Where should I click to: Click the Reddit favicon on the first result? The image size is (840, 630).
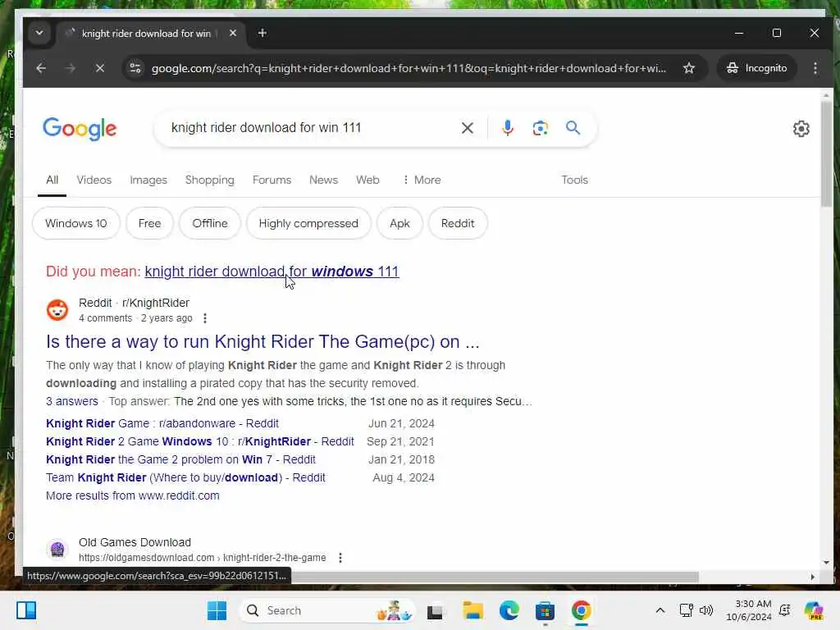pos(57,310)
